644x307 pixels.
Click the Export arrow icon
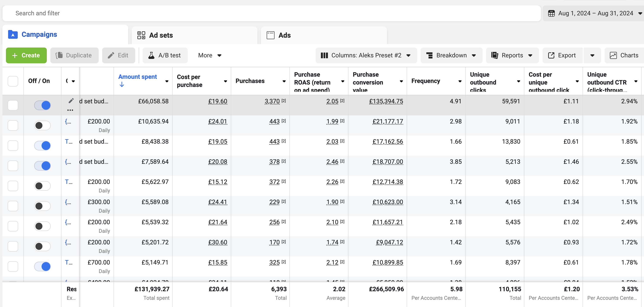pos(551,55)
